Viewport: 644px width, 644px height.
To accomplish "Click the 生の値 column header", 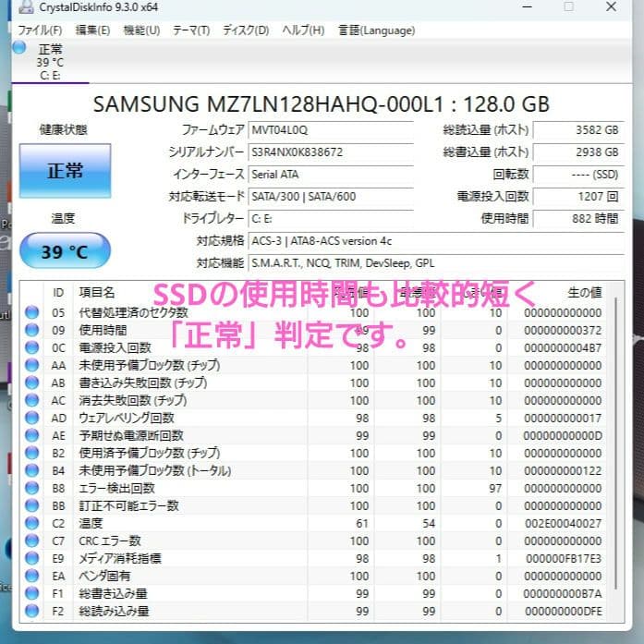I will (x=585, y=292).
